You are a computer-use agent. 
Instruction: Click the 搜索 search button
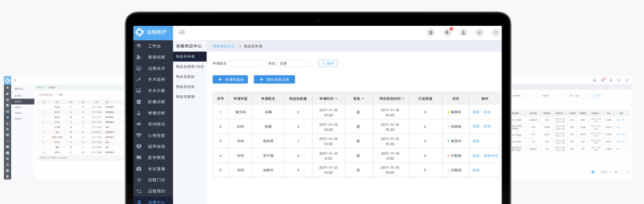328,64
